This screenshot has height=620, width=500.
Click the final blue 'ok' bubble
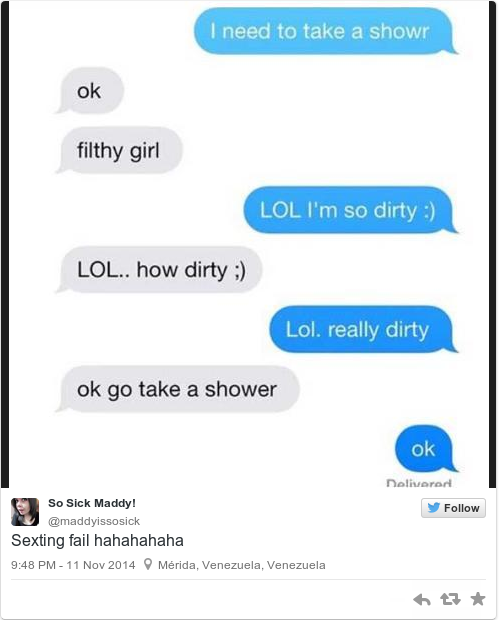pos(424,449)
